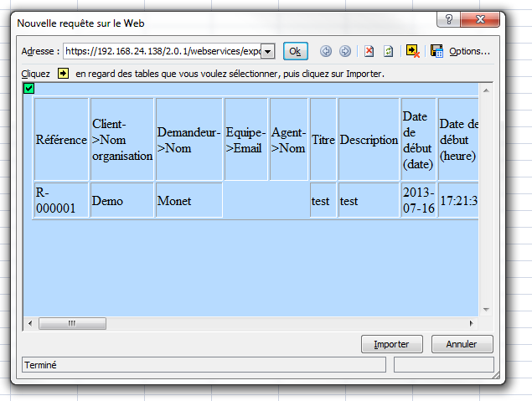
Task: Click the hide table selection icons button
Action: (x=412, y=52)
